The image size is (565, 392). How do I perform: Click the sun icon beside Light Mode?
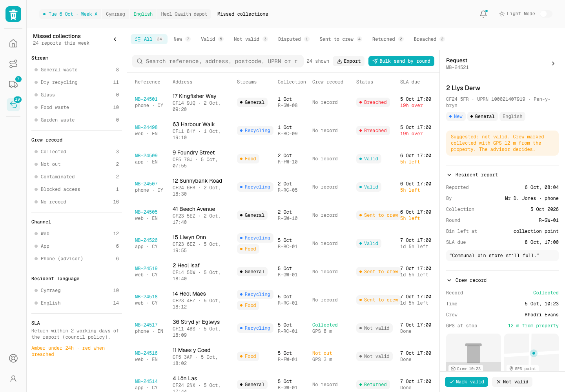click(x=501, y=14)
